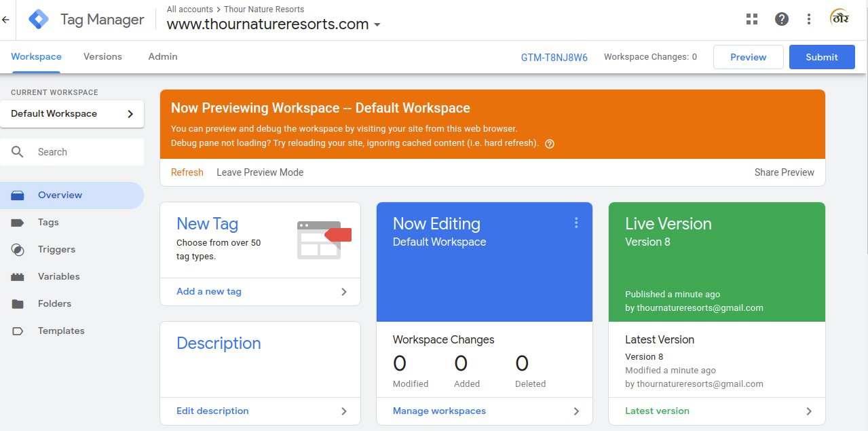Click the Folders icon in sidebar

[x=18, y=304]
